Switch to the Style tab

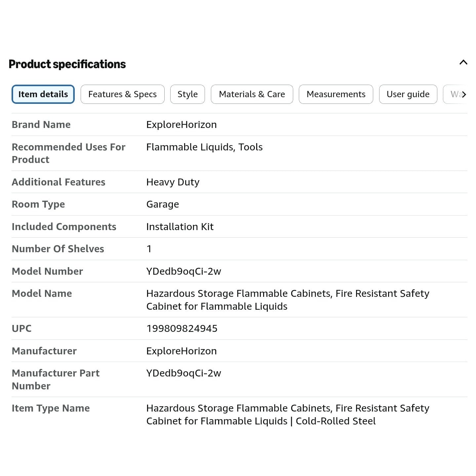coord(187,94)
